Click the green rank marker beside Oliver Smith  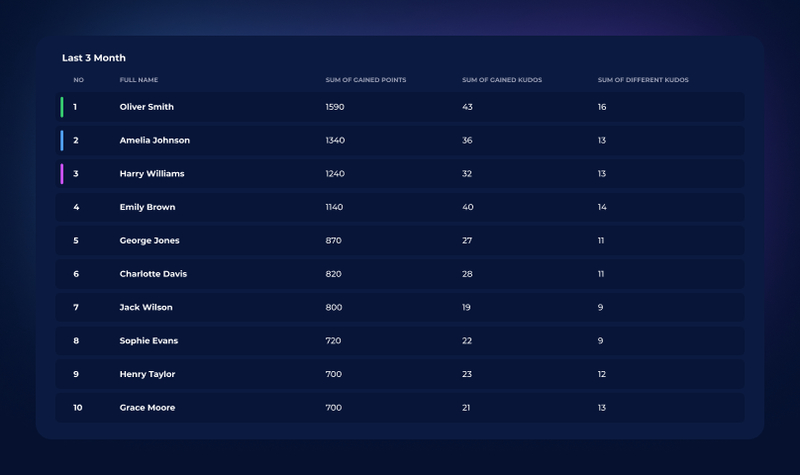pos(62,107)
